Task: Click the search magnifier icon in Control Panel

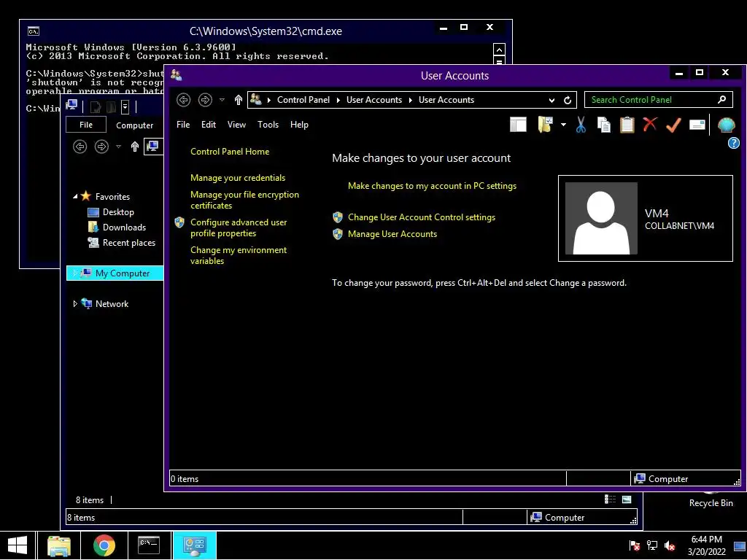Action: [x=721, y=99]
